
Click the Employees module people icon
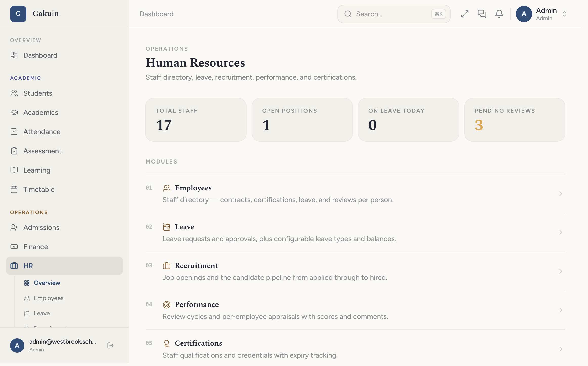click(167, 188)
